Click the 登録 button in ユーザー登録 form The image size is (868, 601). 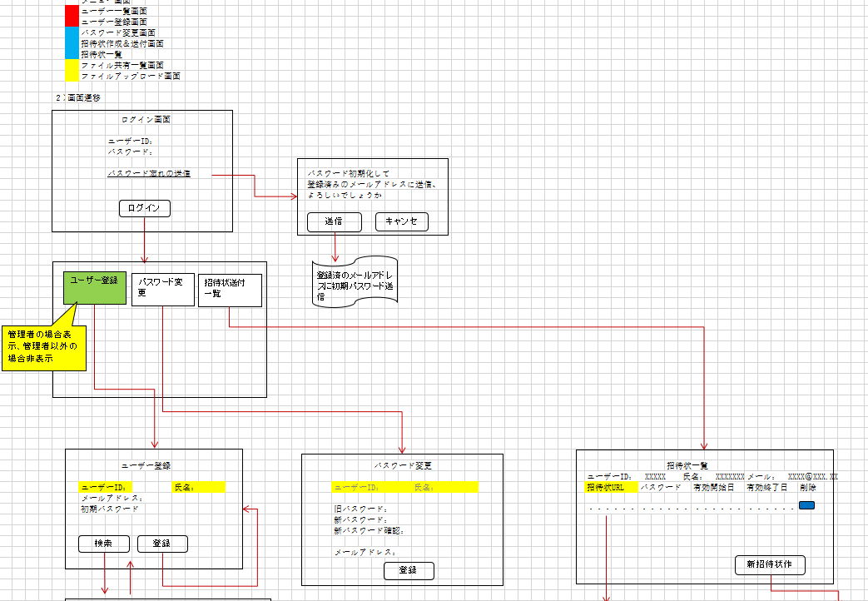162,544
